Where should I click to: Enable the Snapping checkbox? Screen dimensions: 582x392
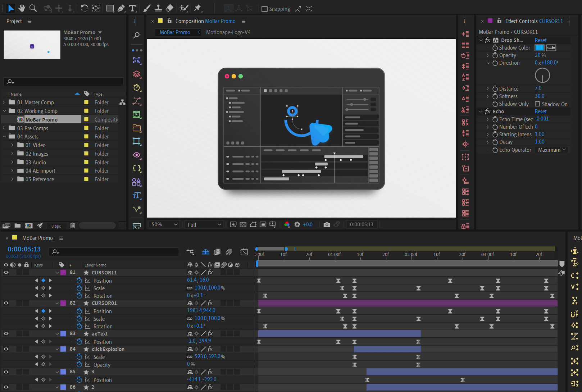click(264, 9)
